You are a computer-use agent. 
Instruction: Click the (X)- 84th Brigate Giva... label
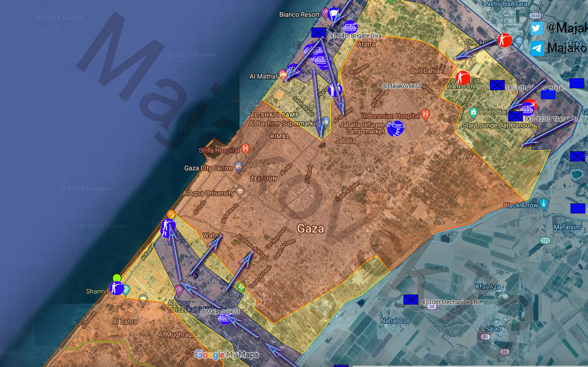(357, 36)
